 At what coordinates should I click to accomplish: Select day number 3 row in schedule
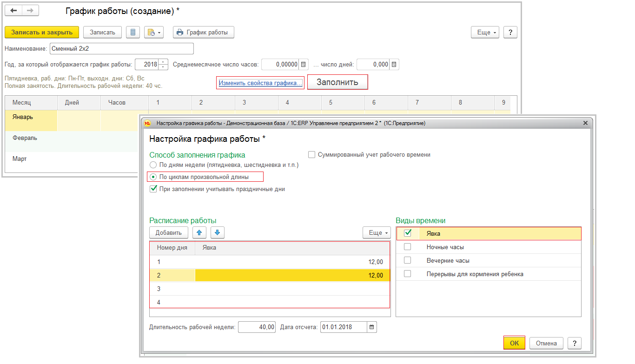click(x=270, y=289)
